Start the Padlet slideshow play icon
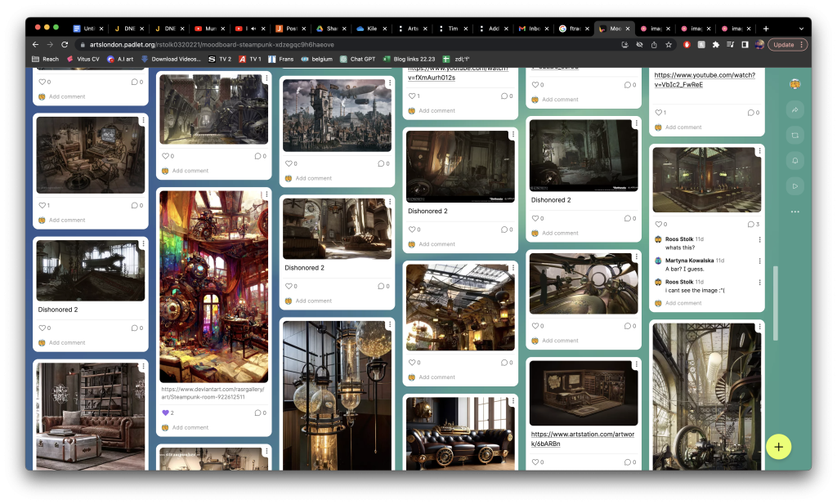Image resolution: width=837 pixels, height=504 pixels. (794, 186)
